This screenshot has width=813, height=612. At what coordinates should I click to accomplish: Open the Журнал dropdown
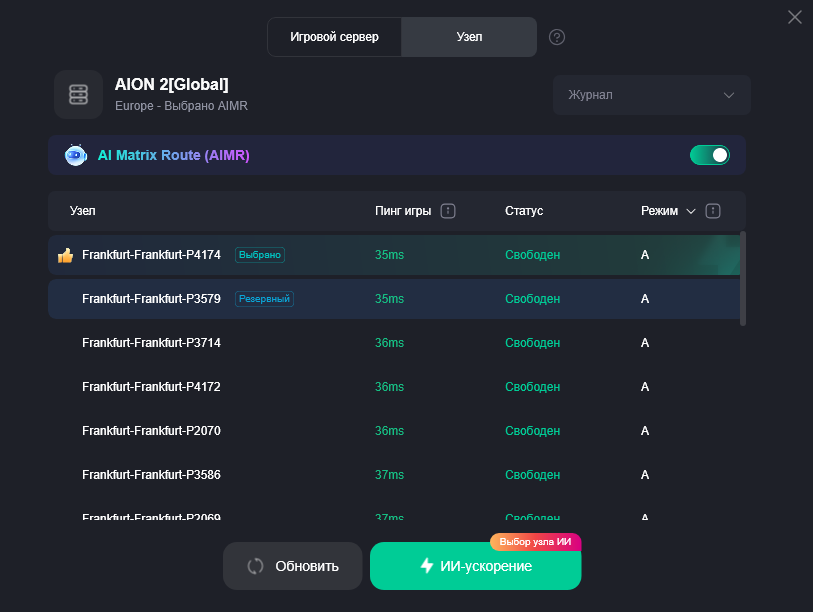tap(651, 95)
